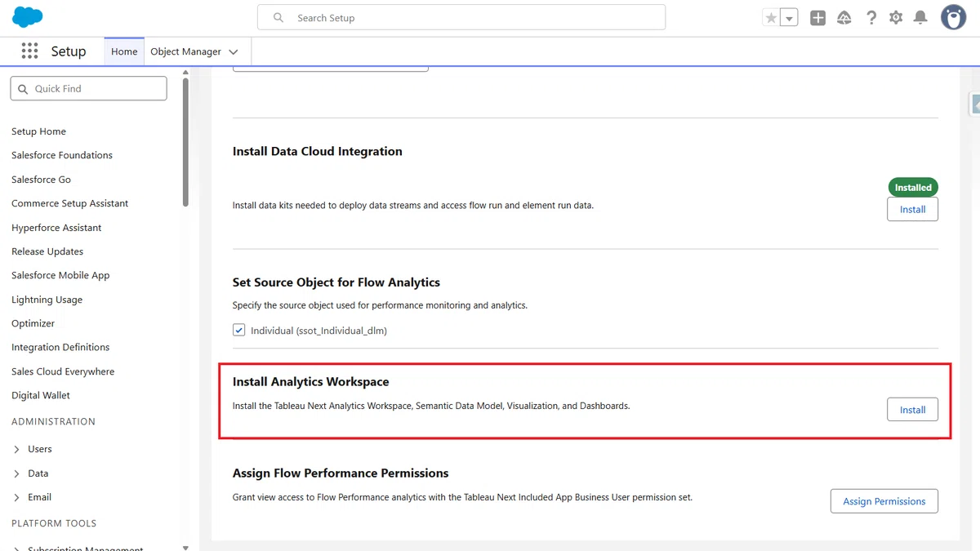980x551 pixels.
Task: Open the Trailhead guidance icon
Action: (844, 18)
